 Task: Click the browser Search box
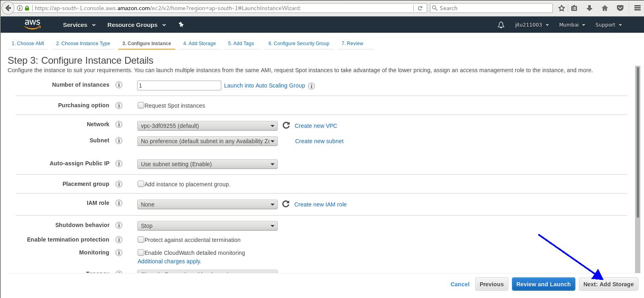(x=491, y=8)
